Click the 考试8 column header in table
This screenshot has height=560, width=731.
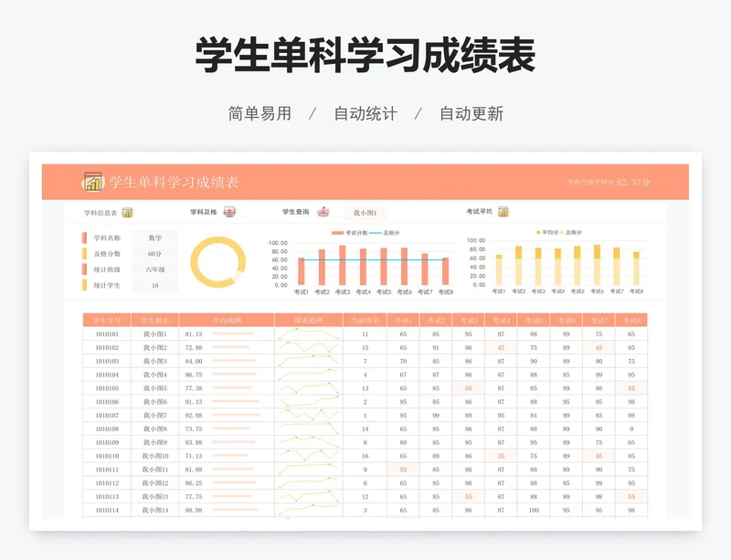tap(631, 320)
